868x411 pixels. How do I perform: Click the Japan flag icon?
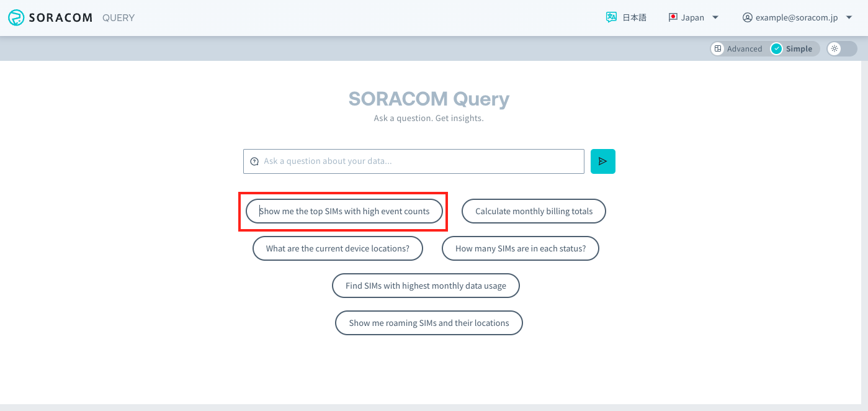[672, 17]
